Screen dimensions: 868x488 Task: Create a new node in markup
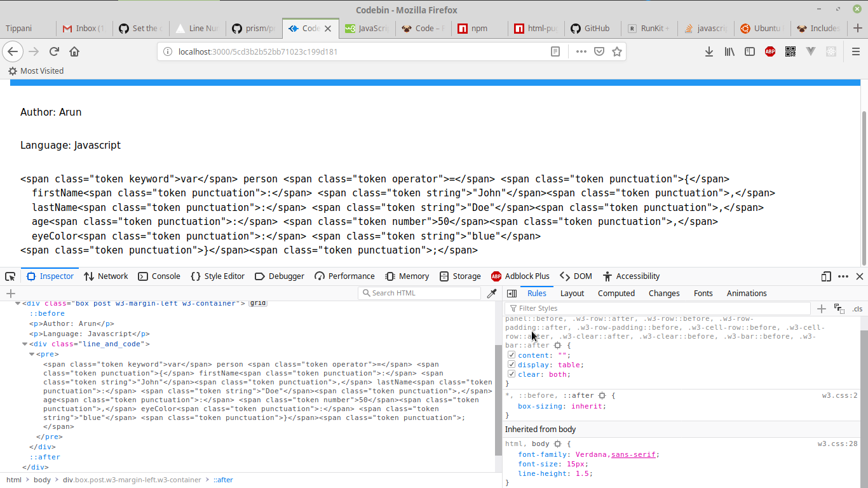point(10,293)
